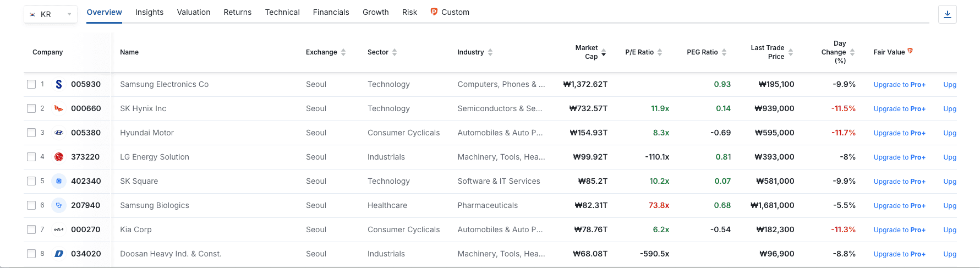Click the LG Energy Solution logo

tap(59, 157)
